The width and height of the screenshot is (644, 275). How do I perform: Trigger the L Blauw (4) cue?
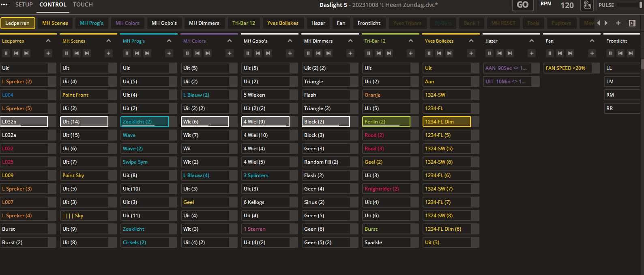click(205, 175)
